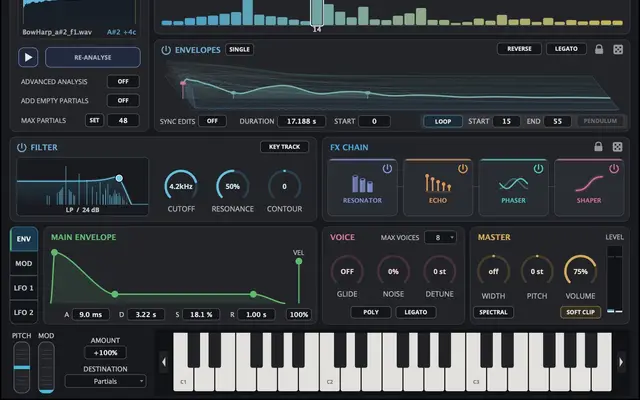Toggle the SOFT CLIP button
This screenshot has height=400, width=640.
click(x=580, y=312)
